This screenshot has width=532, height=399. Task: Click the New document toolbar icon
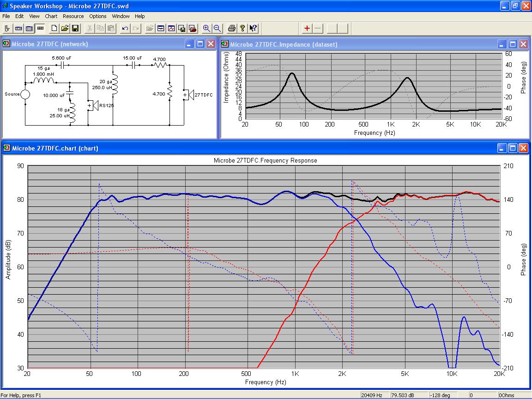(54, 29)
